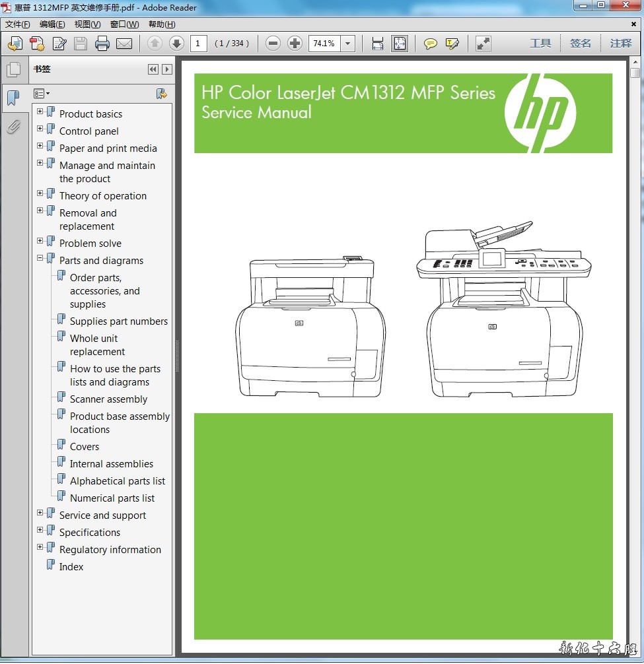
Task: Open the 工具 tools pane
Action: coord(540,44)
